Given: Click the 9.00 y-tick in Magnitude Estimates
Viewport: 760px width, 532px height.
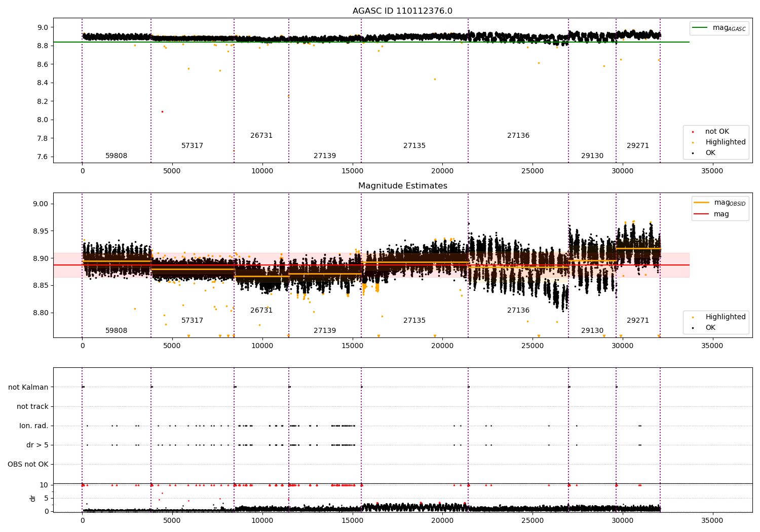Looking at the screenshot, I should (x=41, y=204).
